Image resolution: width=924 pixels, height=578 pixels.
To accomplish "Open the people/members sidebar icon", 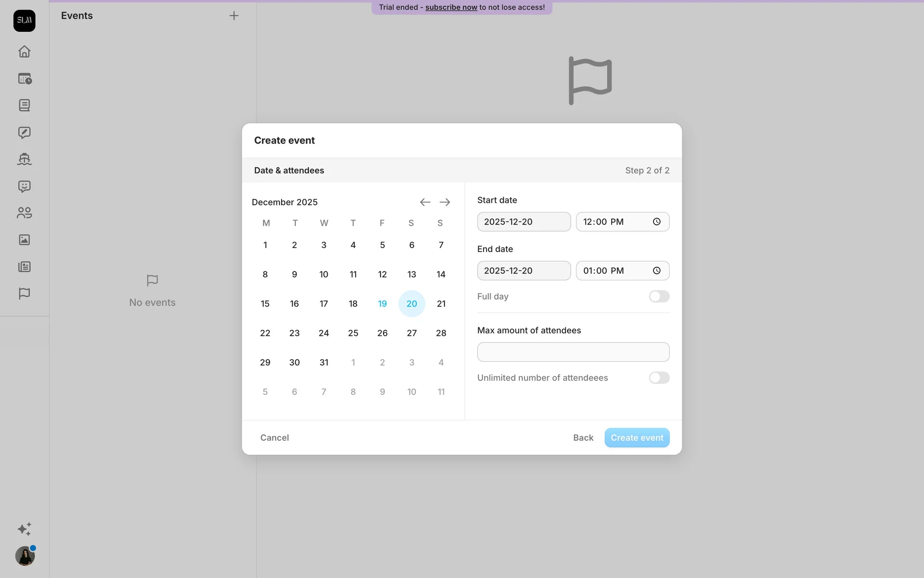I will click(x=24, y=213).
